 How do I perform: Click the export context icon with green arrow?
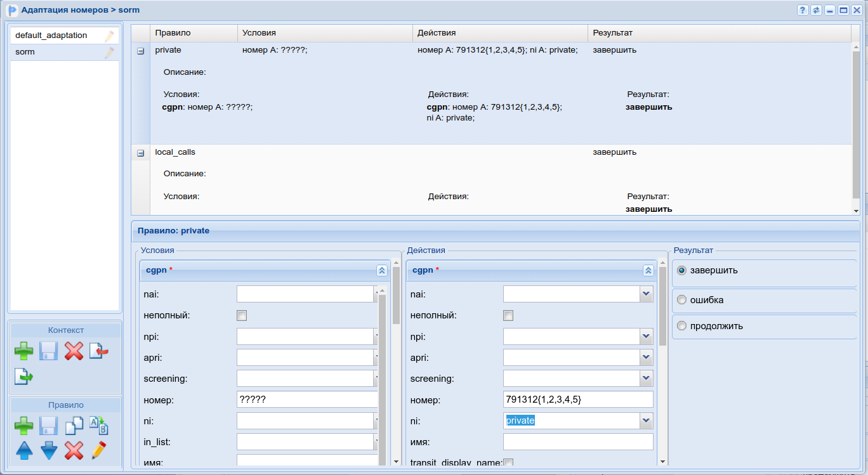click(x=24, y=377)
